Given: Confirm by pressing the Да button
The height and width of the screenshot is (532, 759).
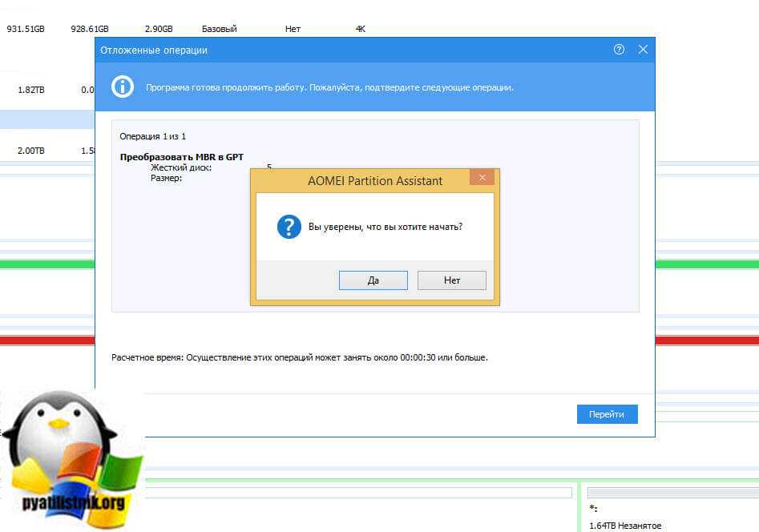Looking at the screenshot, I should (373, 280).
